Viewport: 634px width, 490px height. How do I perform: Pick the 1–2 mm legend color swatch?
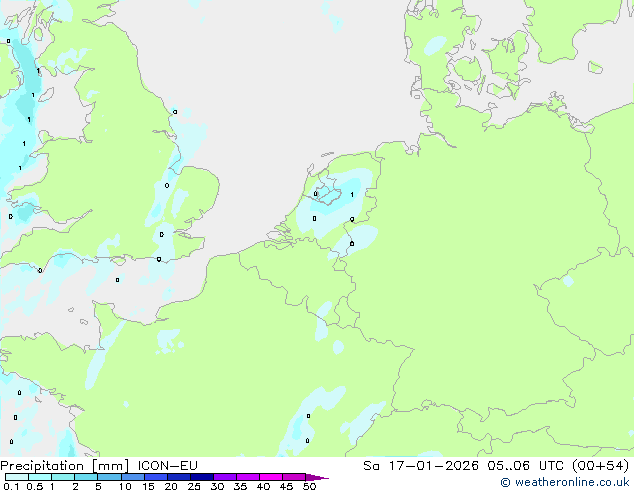coord(63,477)
